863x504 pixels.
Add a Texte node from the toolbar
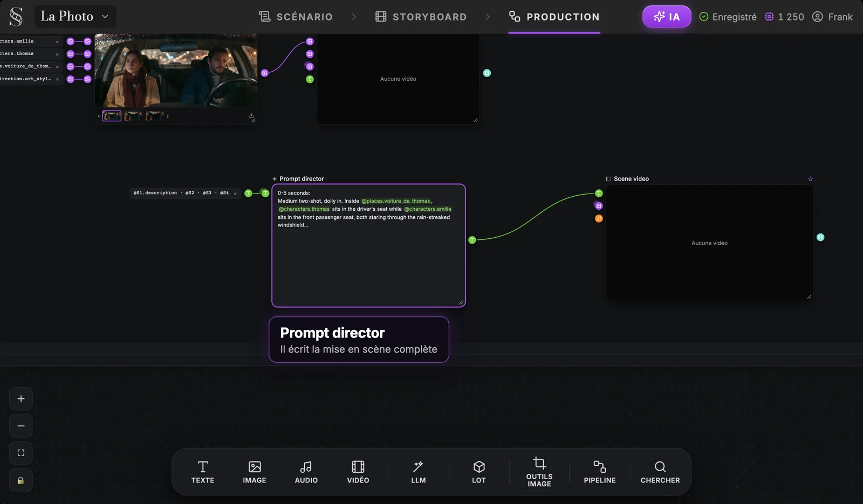203,472
